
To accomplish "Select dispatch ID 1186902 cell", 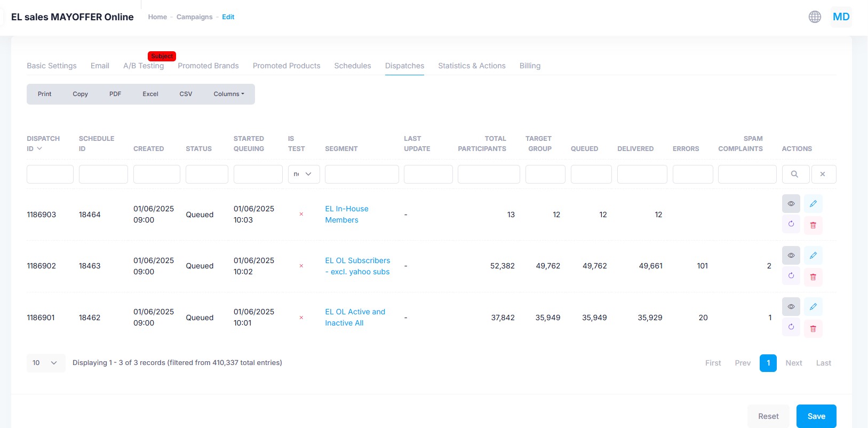I will [42, 266].
